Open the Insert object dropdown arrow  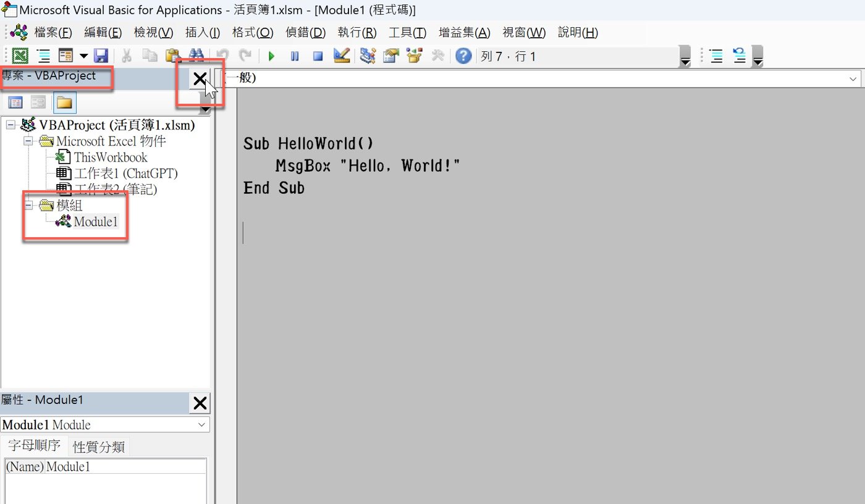coord(83,56)
